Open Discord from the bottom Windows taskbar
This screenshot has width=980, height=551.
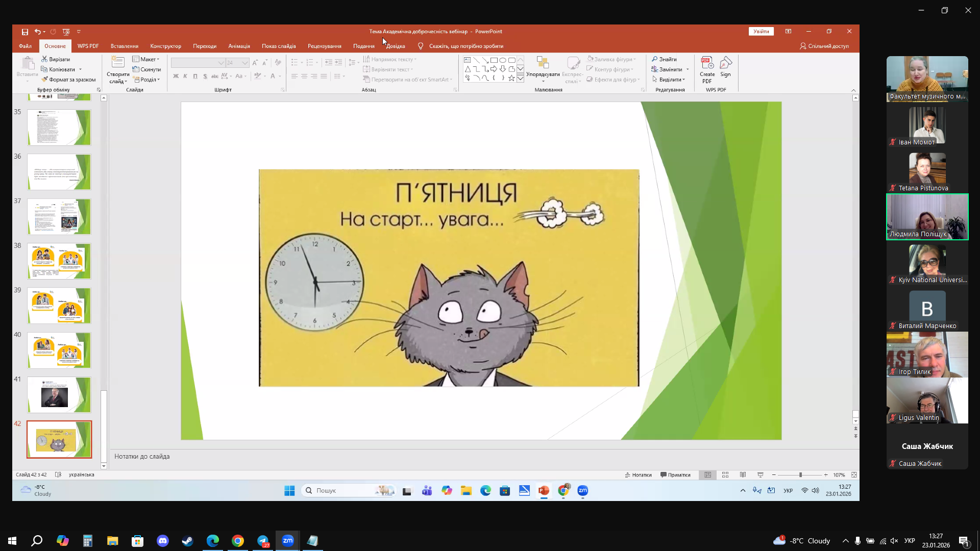[162, 541]
